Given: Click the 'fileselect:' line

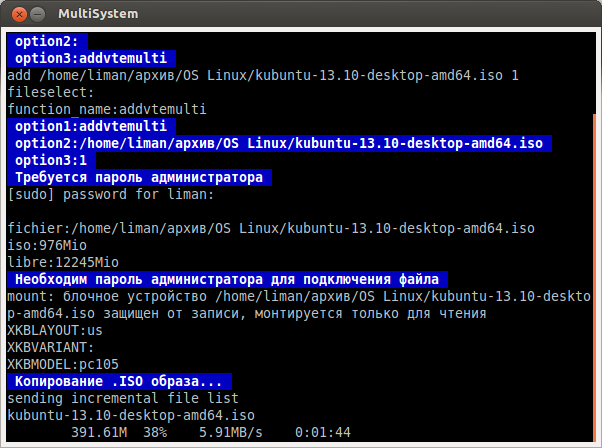Looking at the screenshot, I should [51, 93].
